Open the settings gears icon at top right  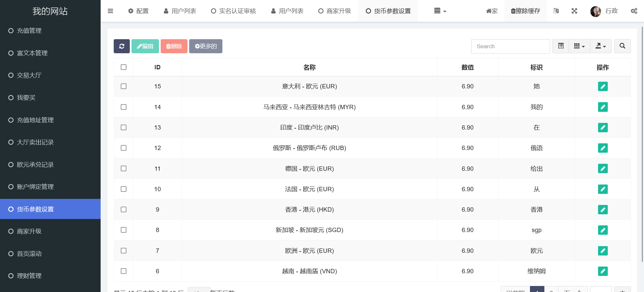(634, 11)
